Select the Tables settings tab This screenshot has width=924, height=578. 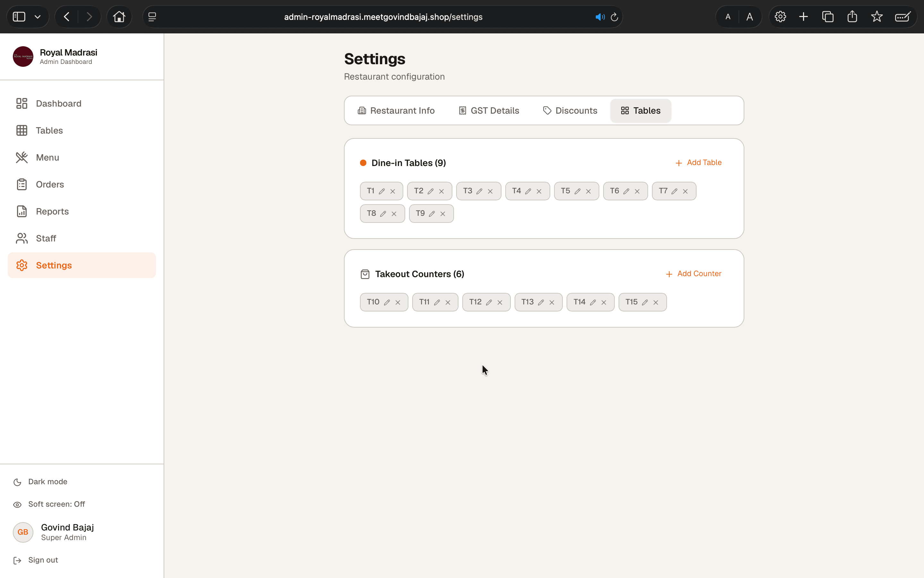[x=640, y=110]
